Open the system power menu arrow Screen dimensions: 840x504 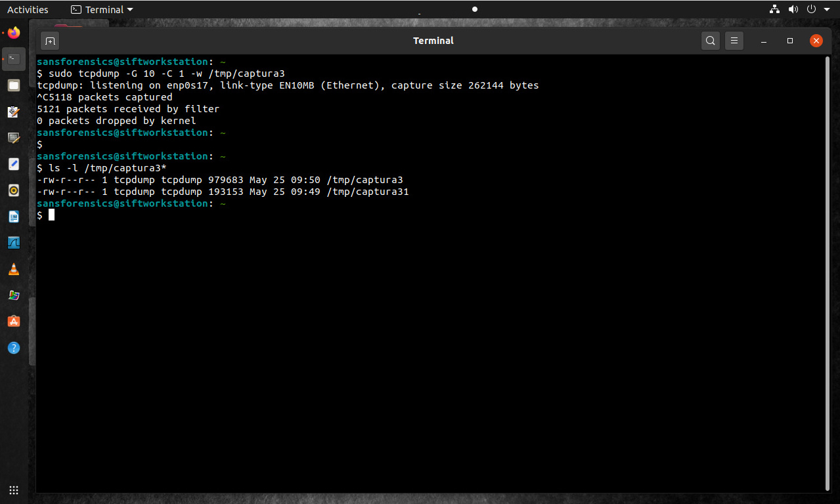(828, 9)
